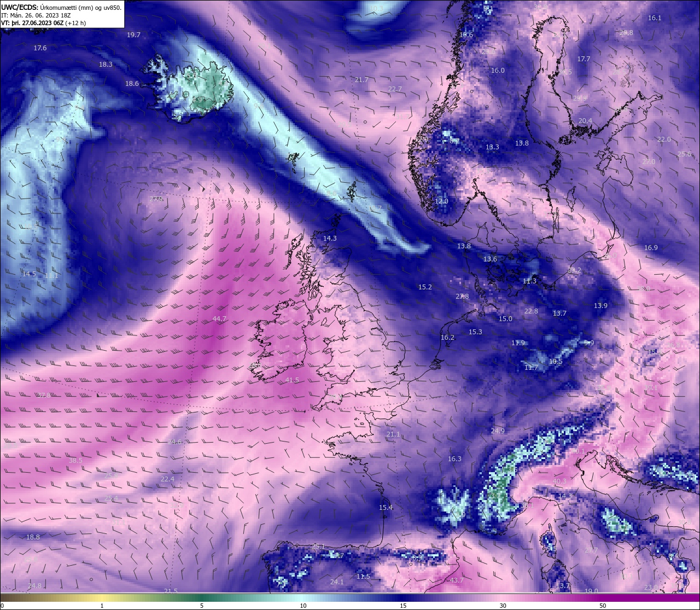
Task: Click the 15.4 value over France
Action: (x=386, y=508)
